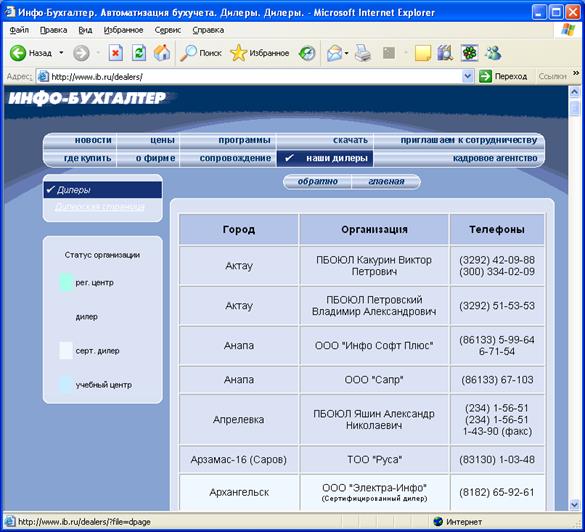The height and width of the screenshot is (532, 585).
Task: Click the Print printer icon
Action: [x=363, y=53]
